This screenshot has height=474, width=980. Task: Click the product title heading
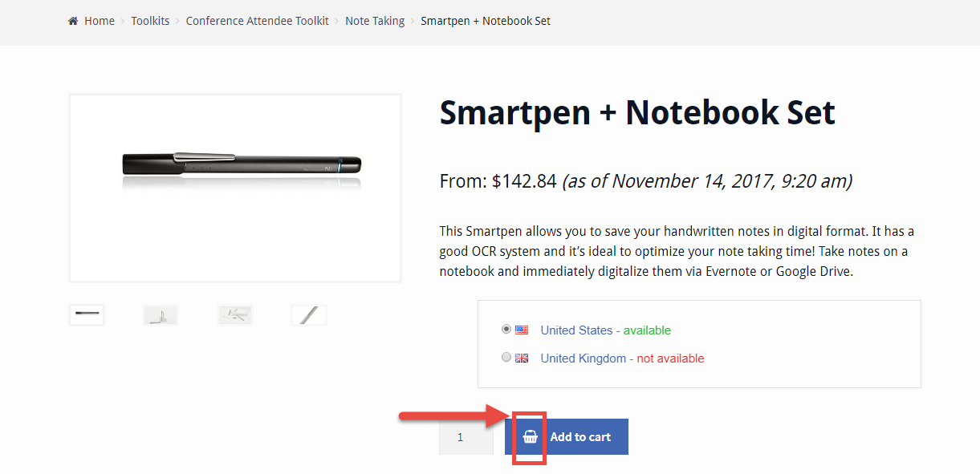pyautogui.click(x=636, y=112)
